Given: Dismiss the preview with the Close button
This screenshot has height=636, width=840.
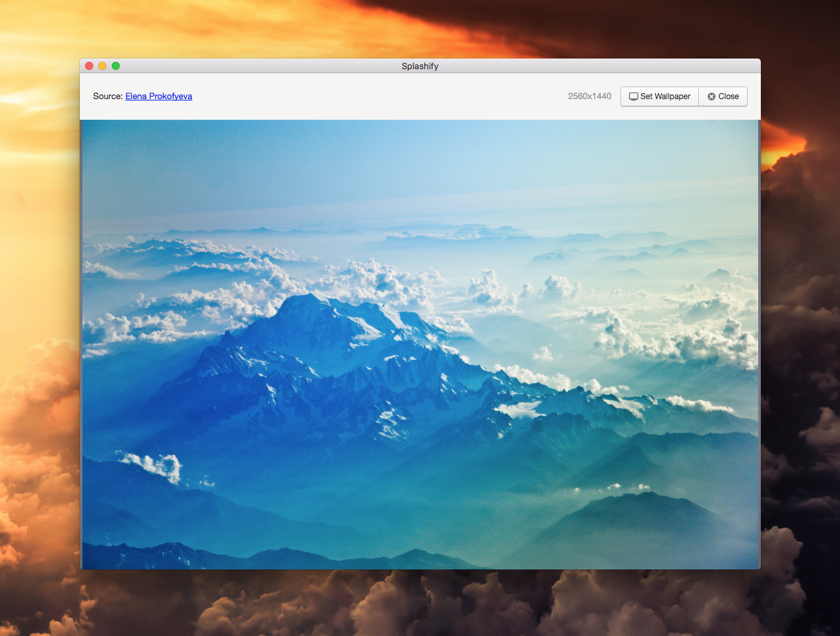Looking at the screenshot, I should tap(723, 96).
